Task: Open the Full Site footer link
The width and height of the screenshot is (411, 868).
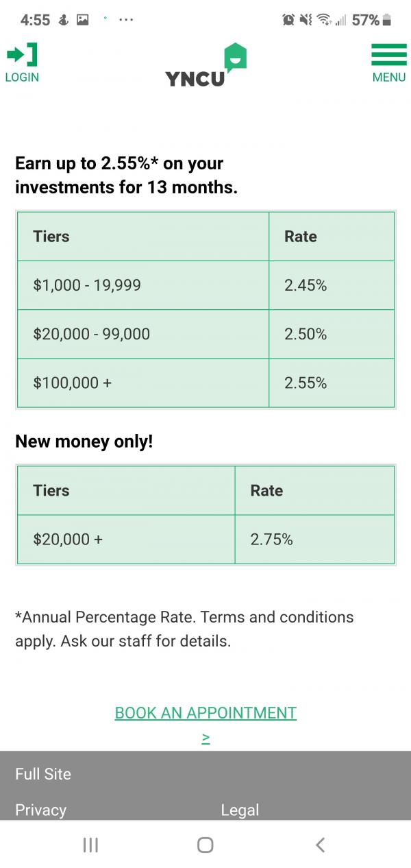Action: 43,774
